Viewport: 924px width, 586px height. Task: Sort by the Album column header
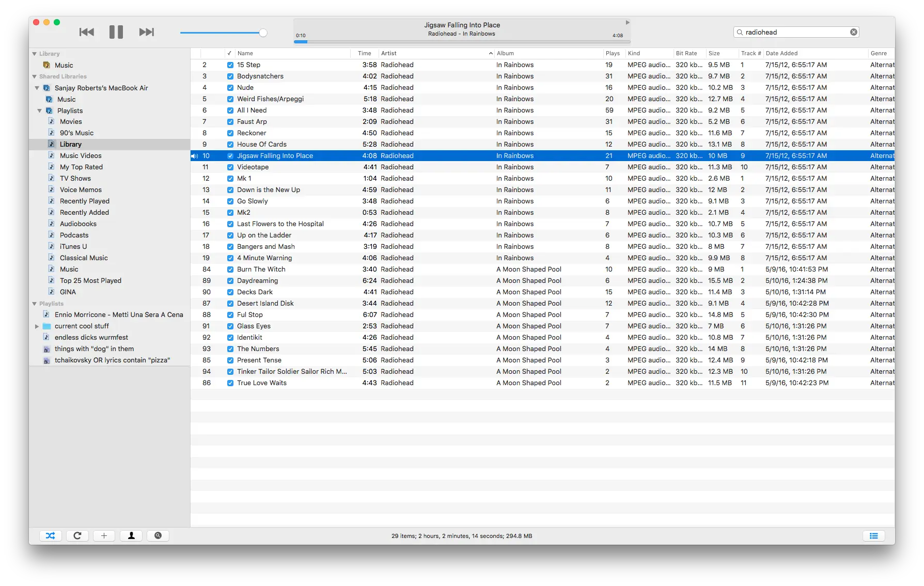pos(505,53)
